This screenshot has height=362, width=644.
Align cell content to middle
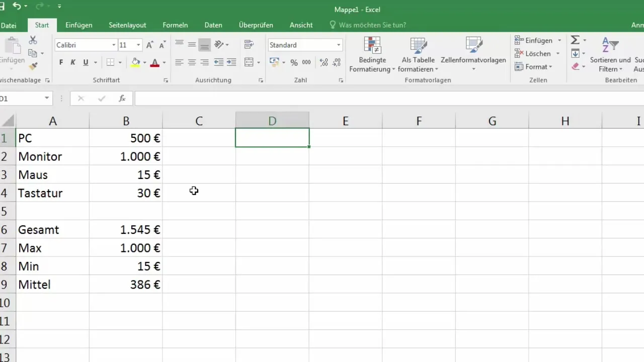pyautogui.click(x=192, y=45)
